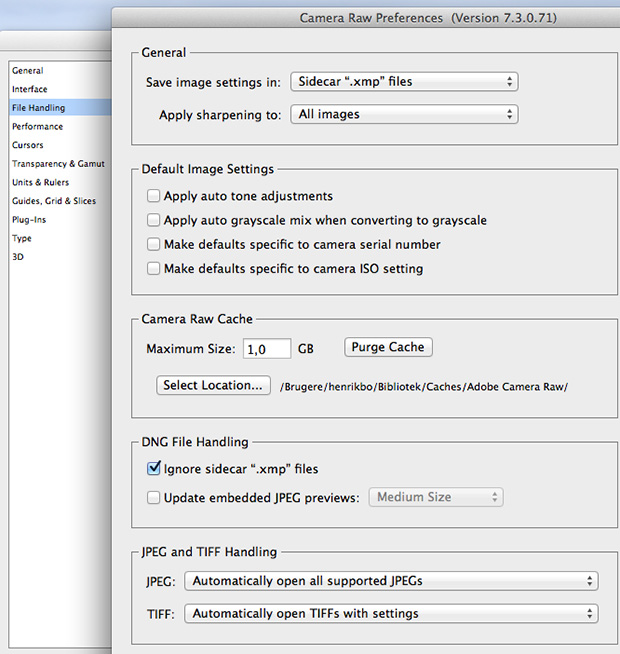Screen dimensions: 620x654
Task: Select Guides, Grid & Slices category
Action: (54, 201)
